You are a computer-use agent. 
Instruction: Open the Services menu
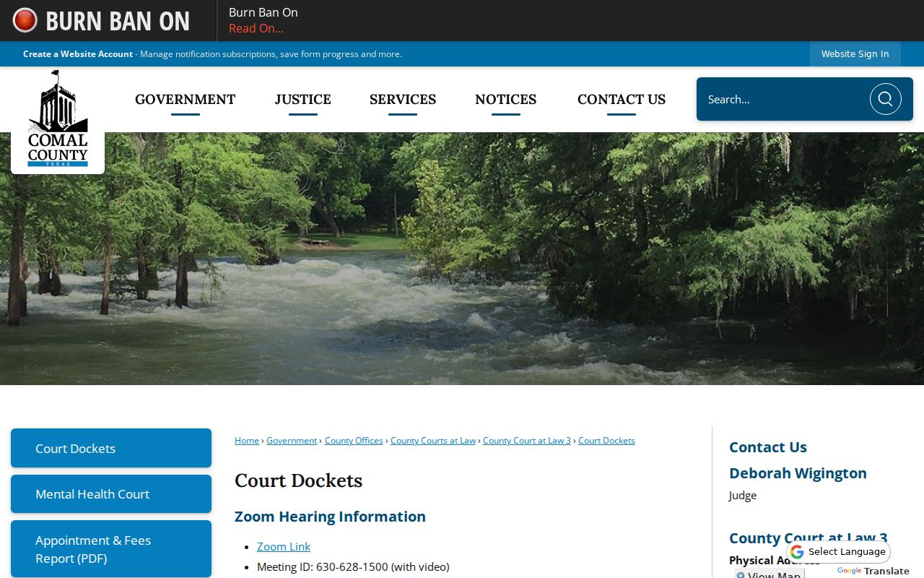pos(403,100)
